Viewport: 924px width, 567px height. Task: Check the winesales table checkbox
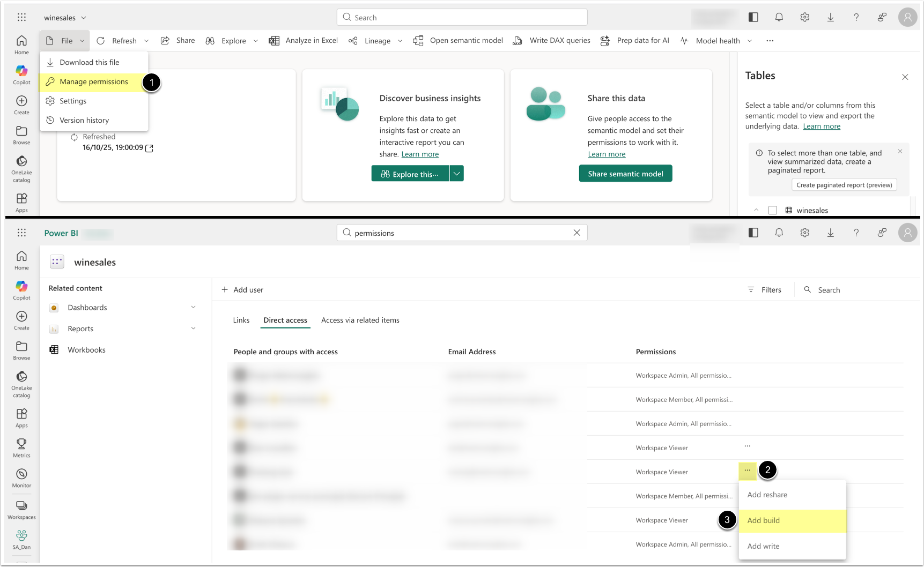tap(773, 210)
